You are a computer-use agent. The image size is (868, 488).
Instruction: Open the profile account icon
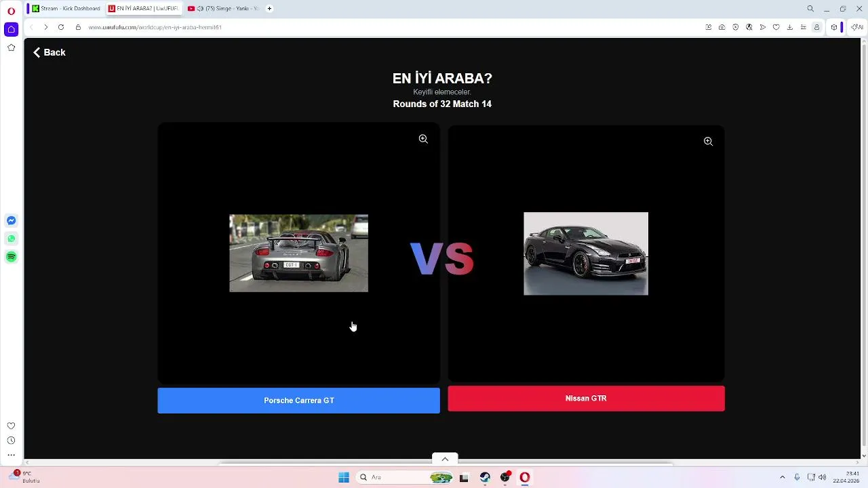coord(817,27)
